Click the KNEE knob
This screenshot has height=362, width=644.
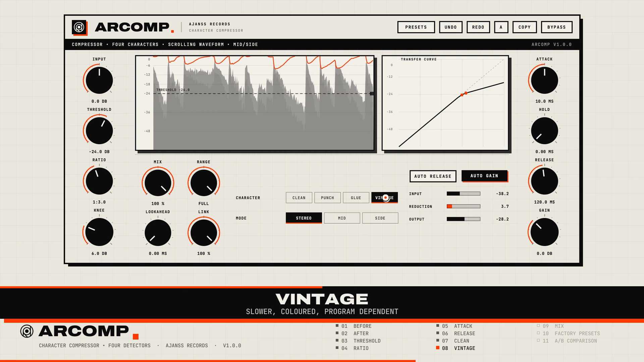tap(99, 232)
